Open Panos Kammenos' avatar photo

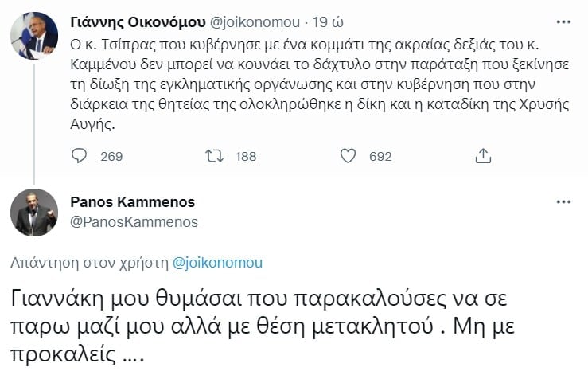coord(33,213)
